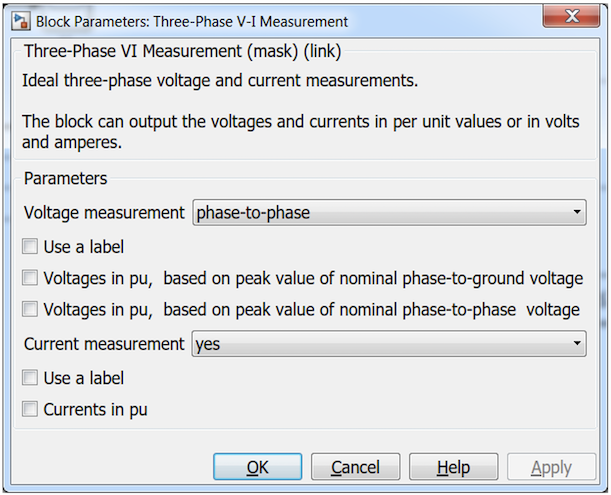Expand the Current measurement dropdown
The width and height of the screenshot is (611, 495).
coord(388,344)
